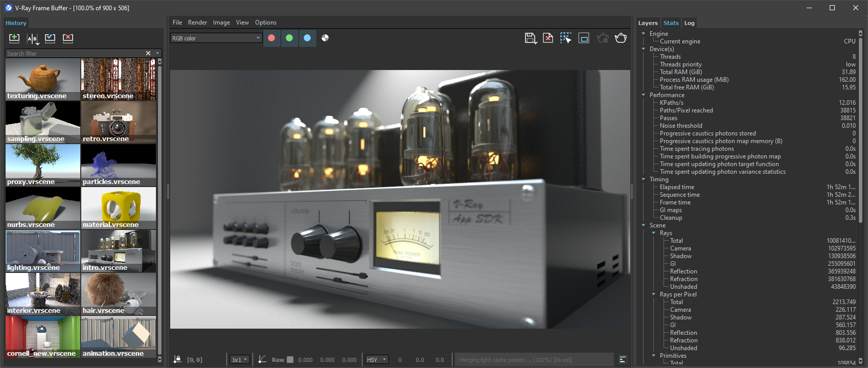868x368 pixels.
Task: Toggle the green channel button
Action: pos(289,38)
